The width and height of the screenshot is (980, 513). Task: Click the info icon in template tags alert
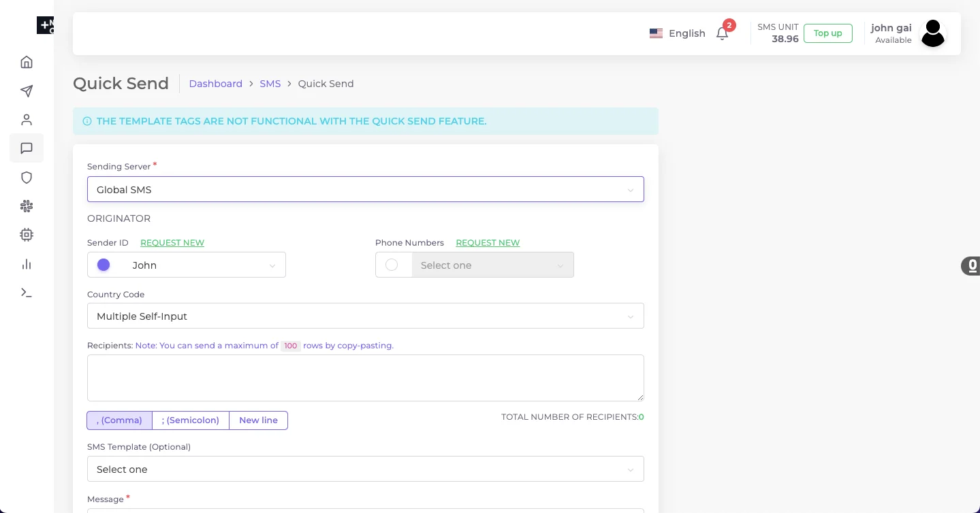pos(87,121)
